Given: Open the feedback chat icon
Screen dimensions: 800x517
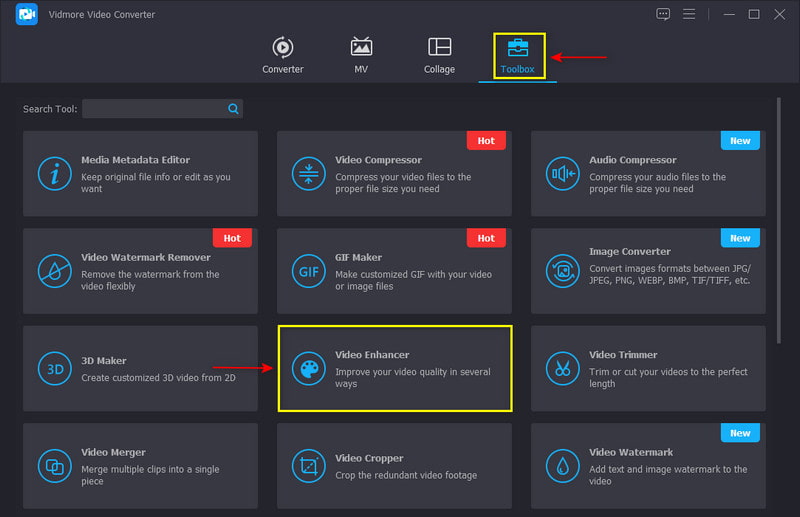Looking at the screenshot, I should pos(663,14).
